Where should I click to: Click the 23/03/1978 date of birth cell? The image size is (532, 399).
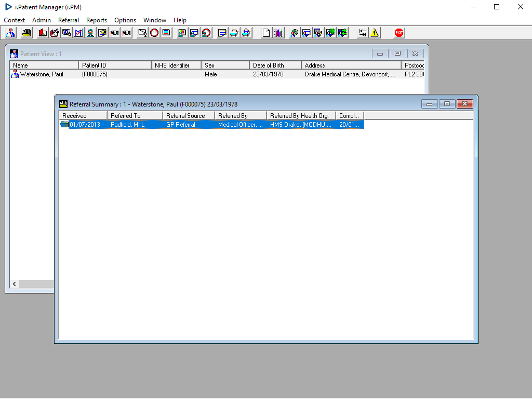click(268, 74)
